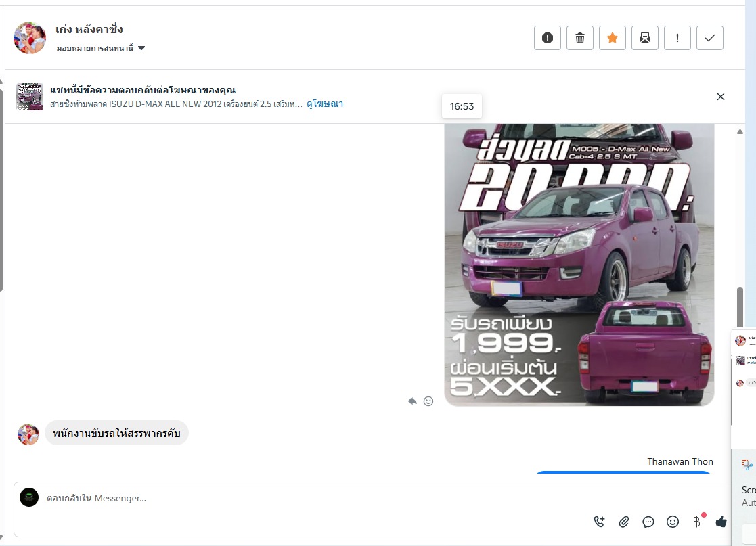756x546 pixels.
Task: Click the ดูโฆษณา link
Action: coord(324,104)
